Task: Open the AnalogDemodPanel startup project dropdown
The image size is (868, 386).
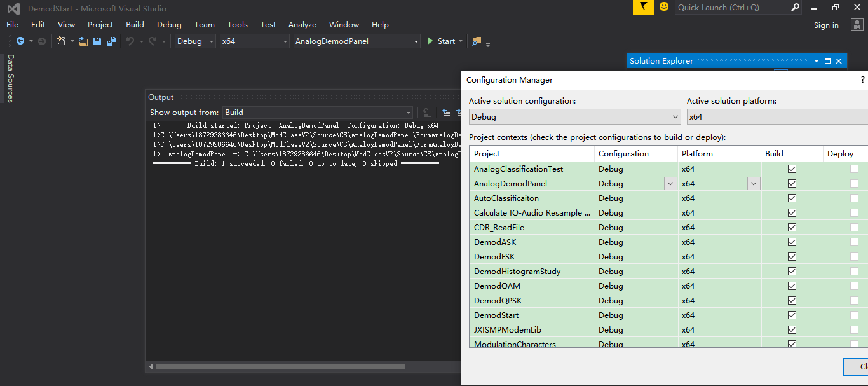Action: [x=356, y=41]
